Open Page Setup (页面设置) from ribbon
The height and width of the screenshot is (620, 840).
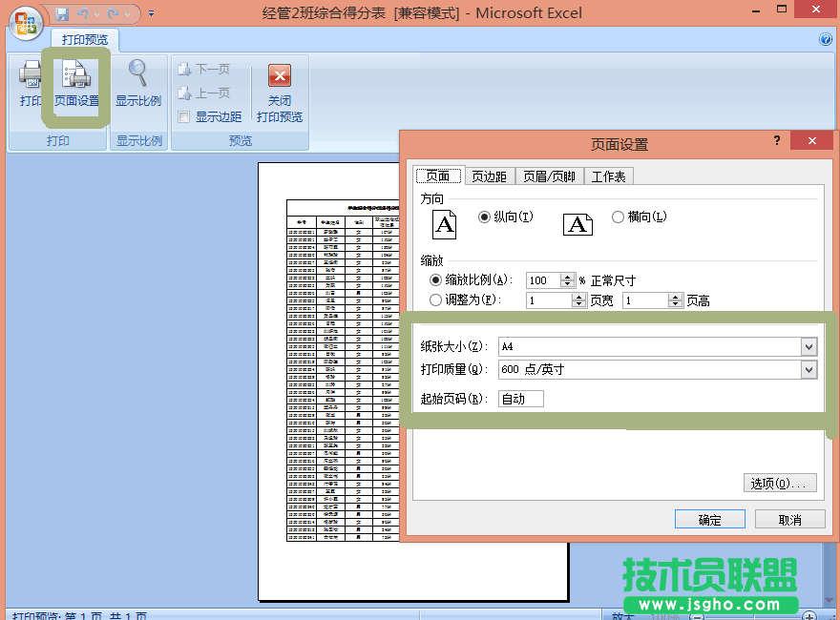pos(76,84)
